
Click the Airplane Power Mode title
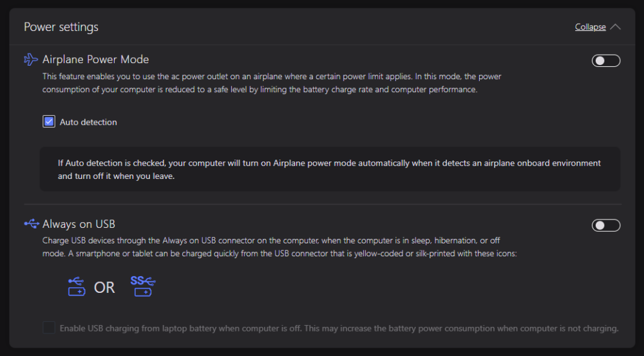pyautogui.click(x=95, y=60)
